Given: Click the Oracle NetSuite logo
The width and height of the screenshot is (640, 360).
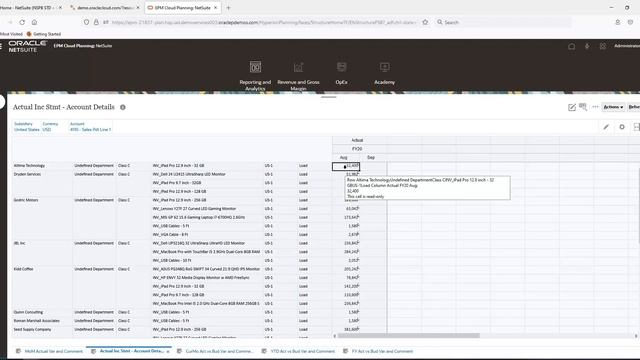Looking at the screenshot, I should tap(27, 46).
